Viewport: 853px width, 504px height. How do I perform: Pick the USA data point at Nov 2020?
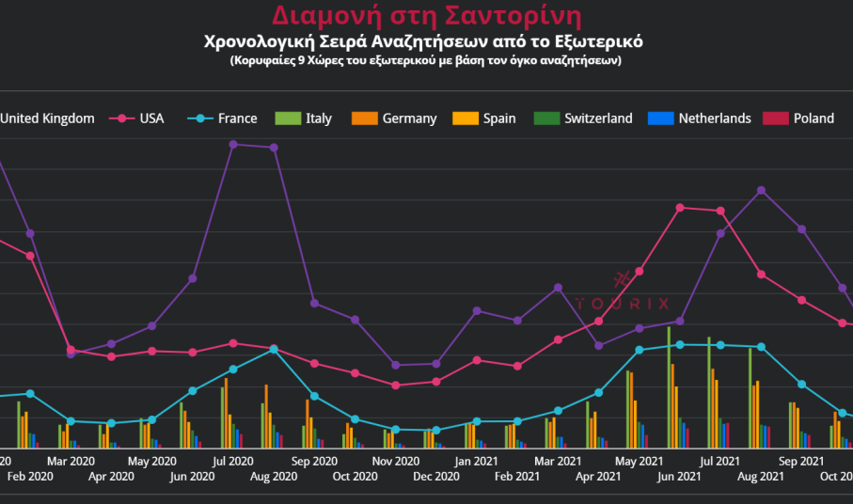pos(396,386)
